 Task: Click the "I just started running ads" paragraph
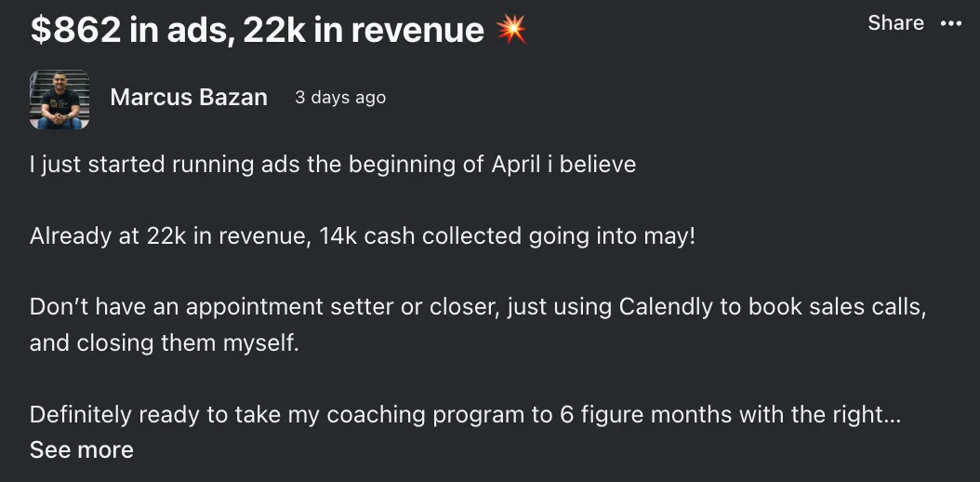[x=333, y=165]
